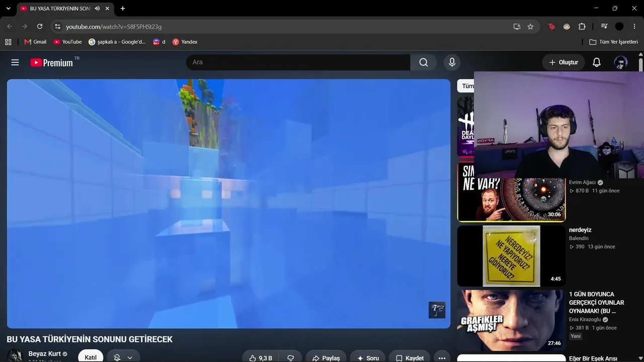Click the Beyaz Kurt channel name
Image resolution: width=644 pixels, height=362 pixels.
tap(45, 354)
